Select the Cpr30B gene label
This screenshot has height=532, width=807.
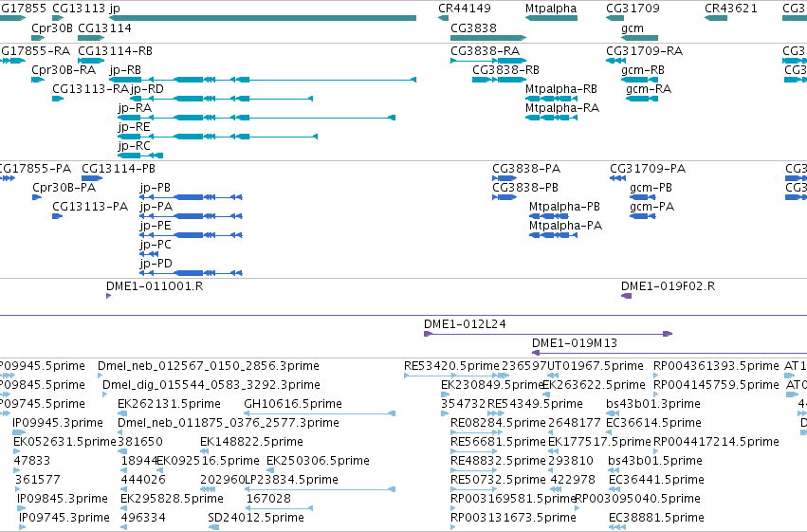click(x=52, y=28)
